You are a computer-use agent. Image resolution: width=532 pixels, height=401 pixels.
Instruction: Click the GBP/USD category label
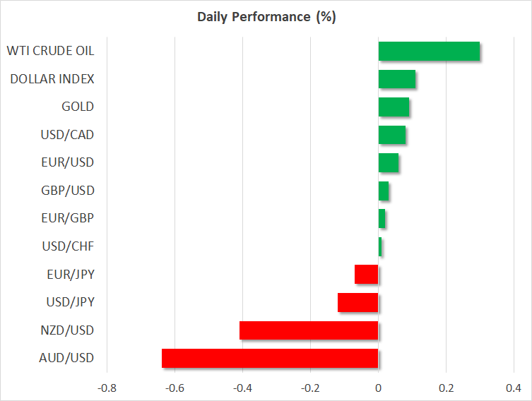click(x=69, y=191)
